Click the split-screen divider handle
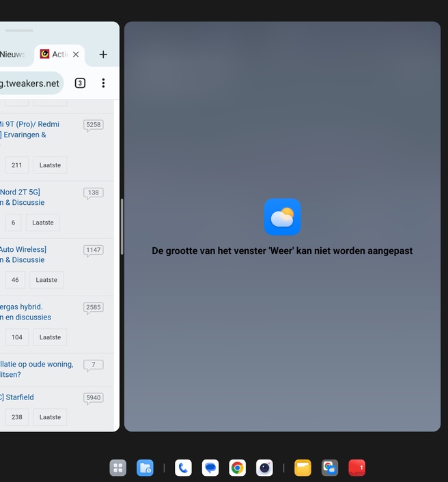 [122, 227]
